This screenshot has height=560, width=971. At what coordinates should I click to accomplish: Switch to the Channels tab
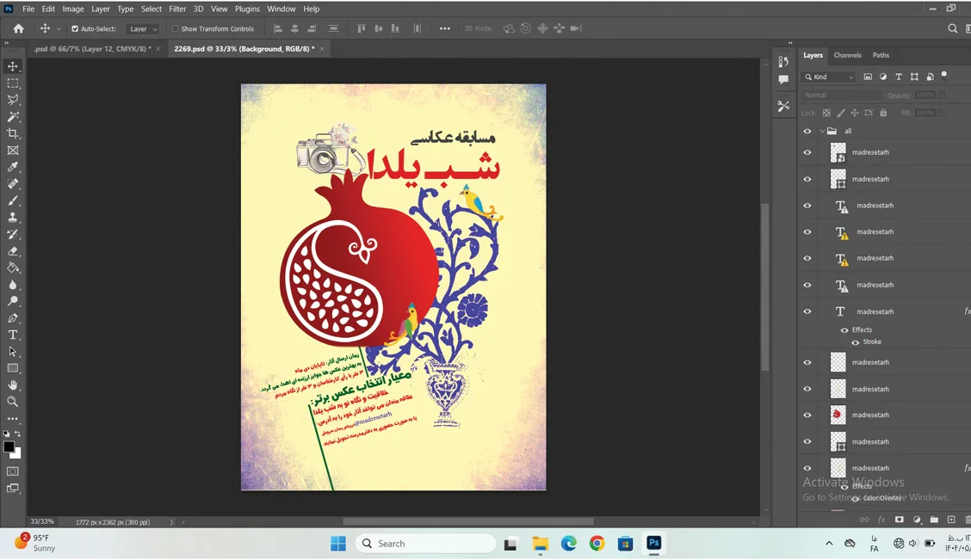pos(847,55)
